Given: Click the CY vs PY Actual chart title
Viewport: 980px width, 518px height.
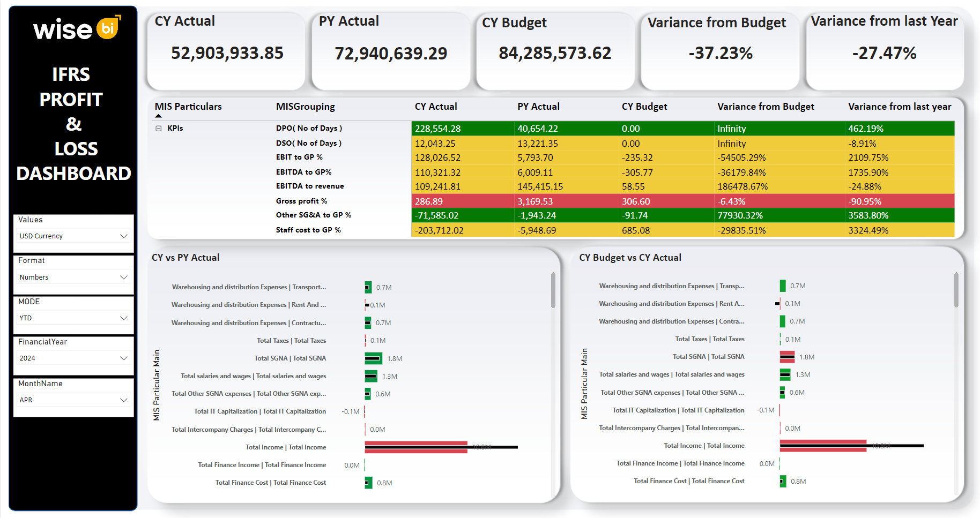Looking at the screenshot, I should pos(185,258).
